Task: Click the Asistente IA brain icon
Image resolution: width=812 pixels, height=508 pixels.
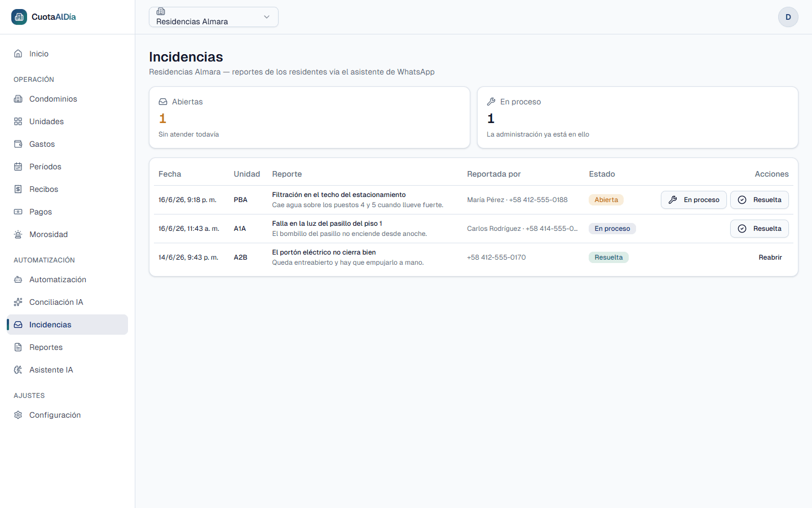Action: point(18,370)
